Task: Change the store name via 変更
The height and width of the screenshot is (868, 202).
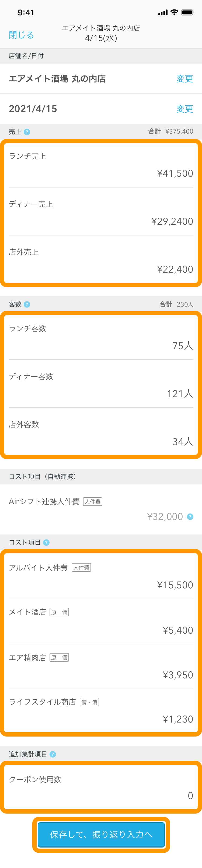Action: pyautogui.click(x=185, y=78)
